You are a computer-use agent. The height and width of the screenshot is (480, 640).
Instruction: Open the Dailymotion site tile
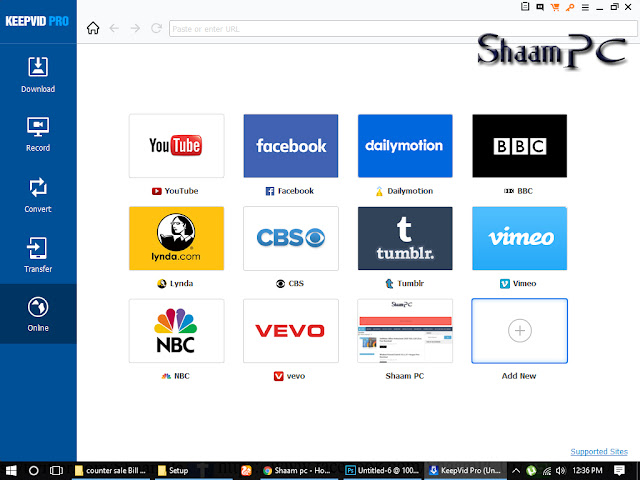405,146
